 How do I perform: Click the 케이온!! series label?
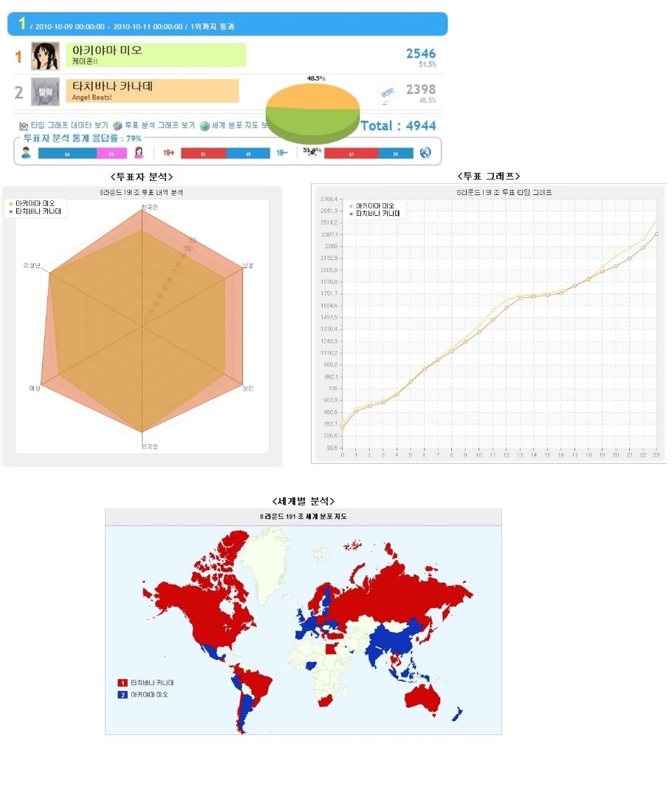[85, 61]
